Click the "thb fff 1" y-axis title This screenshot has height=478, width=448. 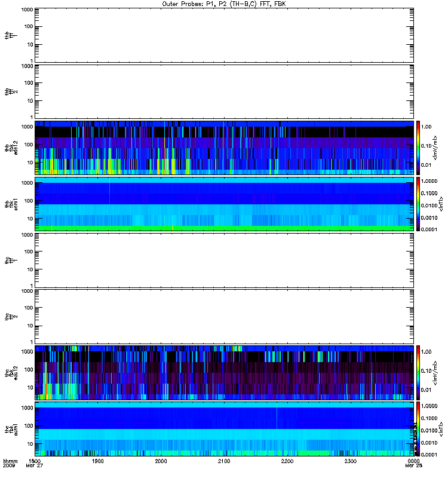pos(11,35)
